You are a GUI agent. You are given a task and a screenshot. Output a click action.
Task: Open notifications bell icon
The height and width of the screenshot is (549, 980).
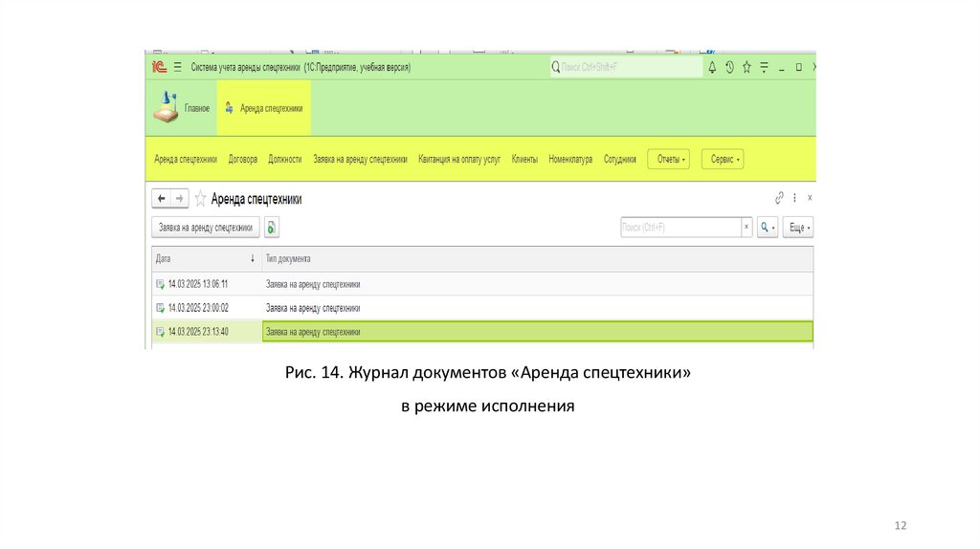[712, 67]
